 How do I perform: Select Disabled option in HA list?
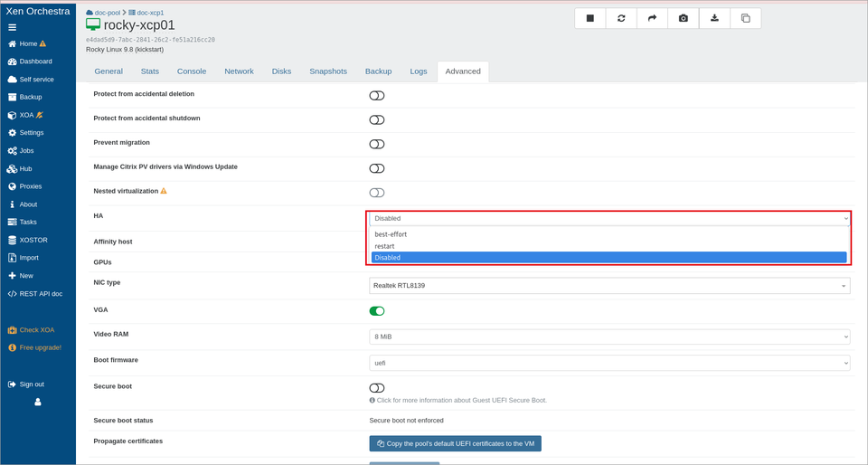(609, 258)
